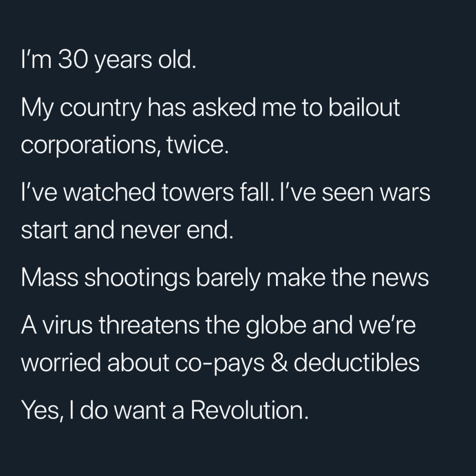Click the word "Yes," in the last line

click(x=43, y=410)
